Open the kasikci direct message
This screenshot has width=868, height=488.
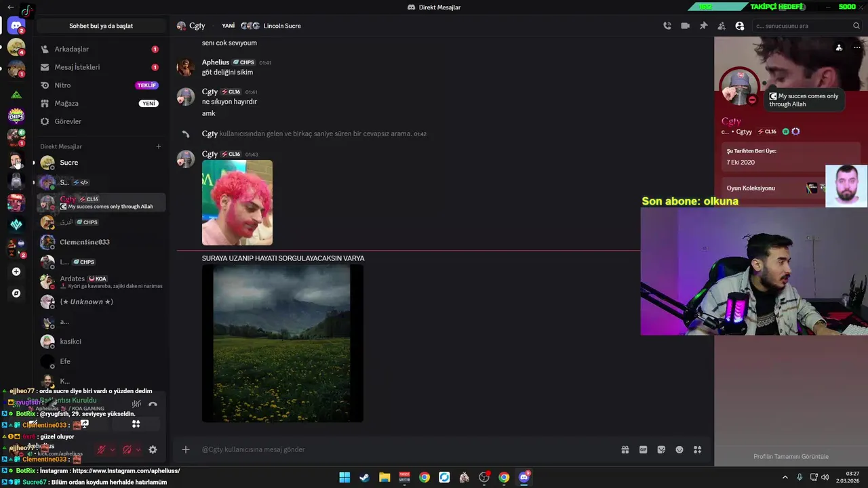point(100,342)
